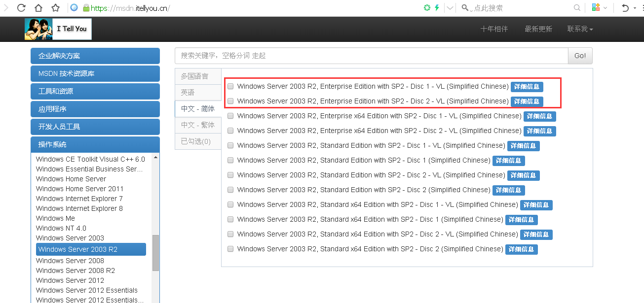Open the 已勾选(0) tab
644x303 pixels.
coord(198,141)
